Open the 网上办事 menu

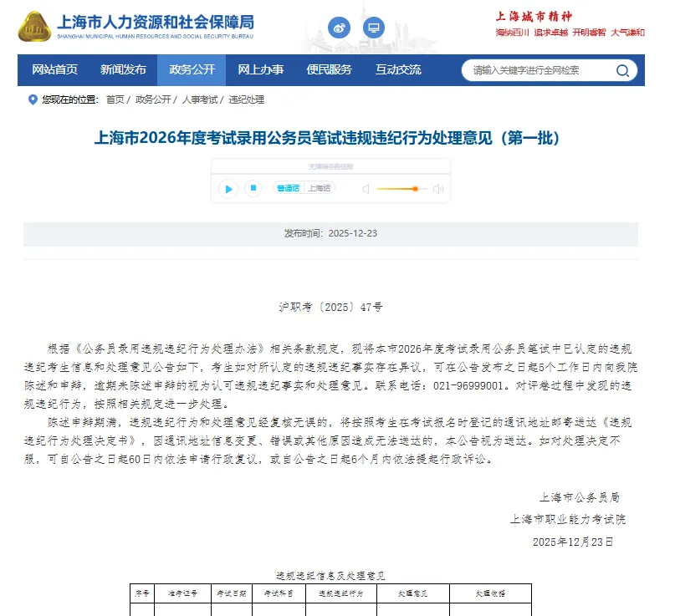(260, 69)
